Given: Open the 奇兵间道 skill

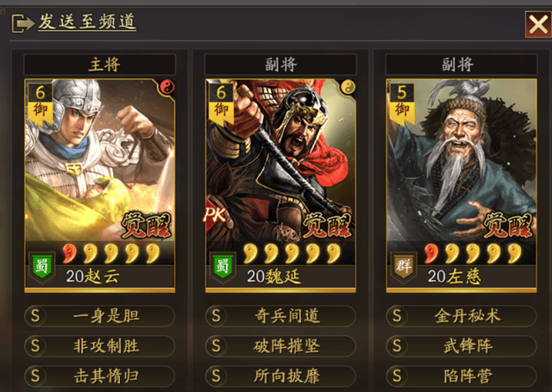Looking at the screenshot, I should point(280,315).
